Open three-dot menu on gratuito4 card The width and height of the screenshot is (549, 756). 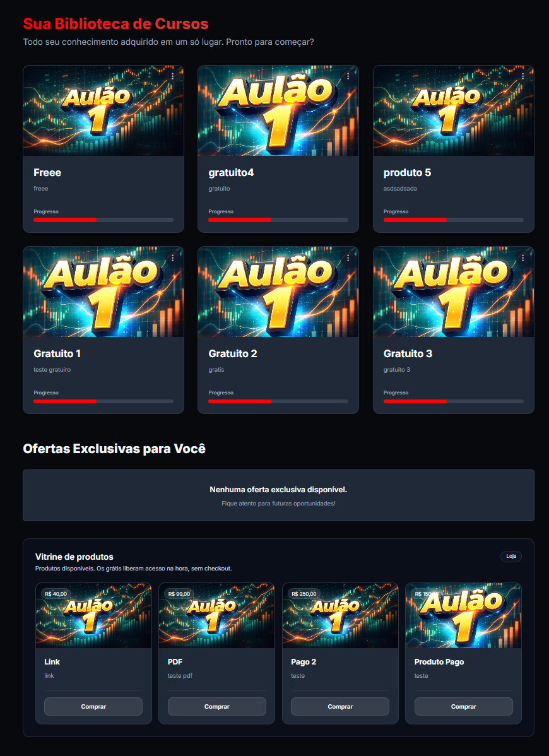pos(348,76)
